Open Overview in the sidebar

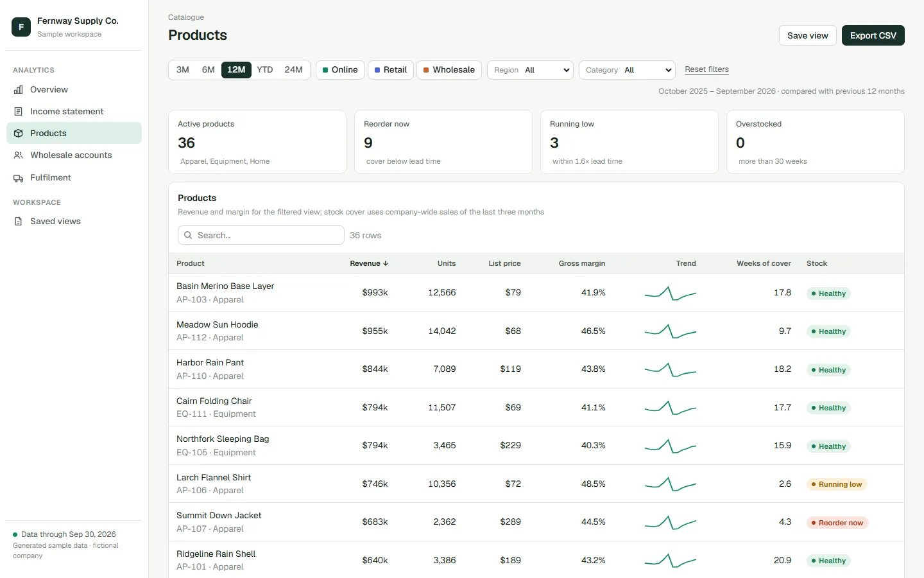point(74,90)
